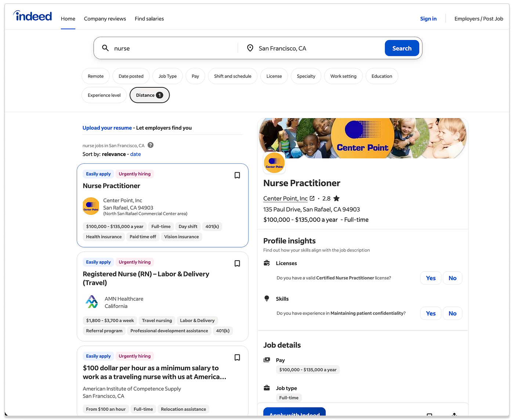Click the Skills lightbulb icon
This screenshot has width=514, height=420.
(267, 298)
